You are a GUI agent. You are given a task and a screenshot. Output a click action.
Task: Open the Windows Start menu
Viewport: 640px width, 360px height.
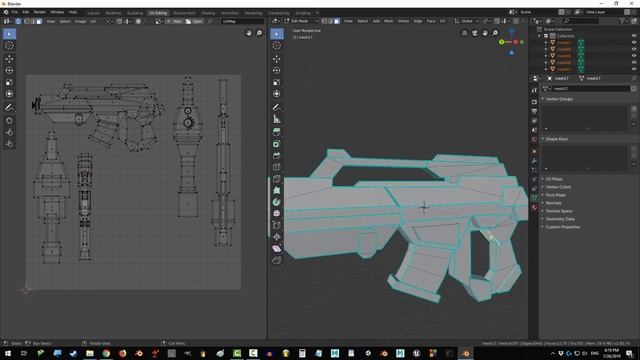coord(7,353)
